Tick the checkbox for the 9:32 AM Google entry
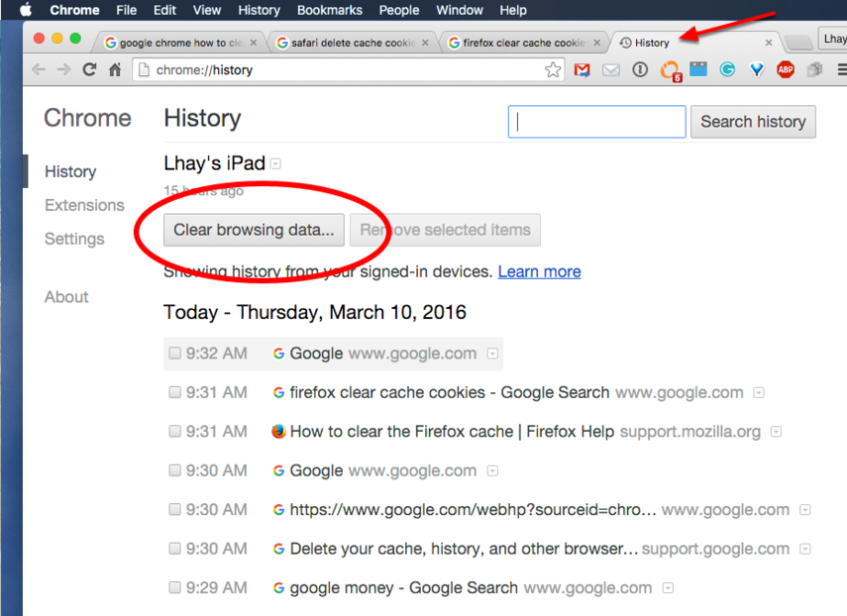This screenshot has width=847, height=616. click(174, 354)
